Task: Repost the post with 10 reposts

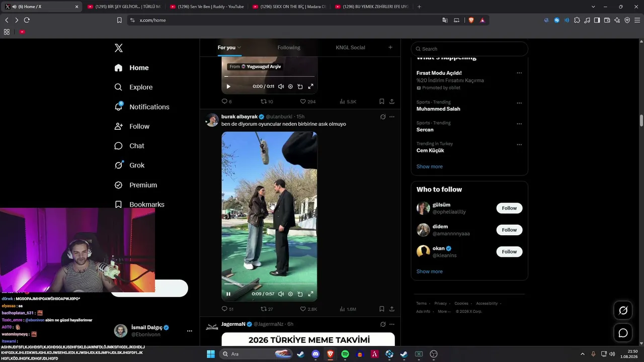Action: click(267, 102)
